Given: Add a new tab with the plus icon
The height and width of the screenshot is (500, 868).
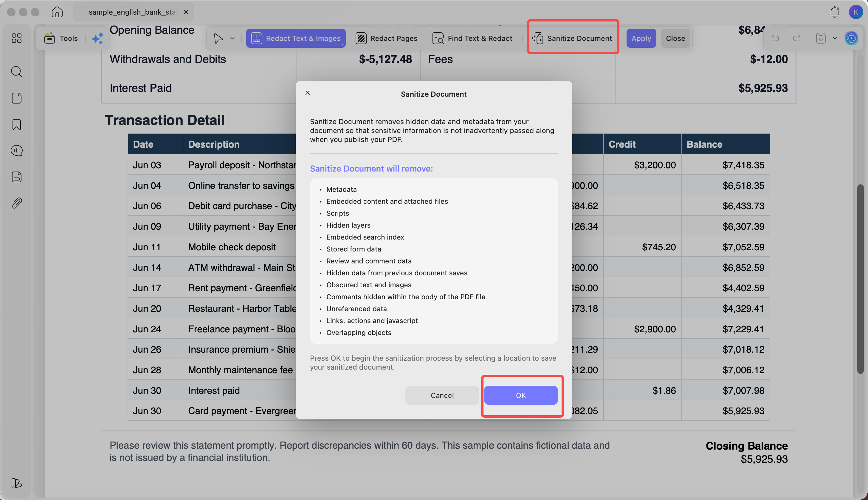Looking at the screenshot, I should pyautogui.click(x=205, y=12).
